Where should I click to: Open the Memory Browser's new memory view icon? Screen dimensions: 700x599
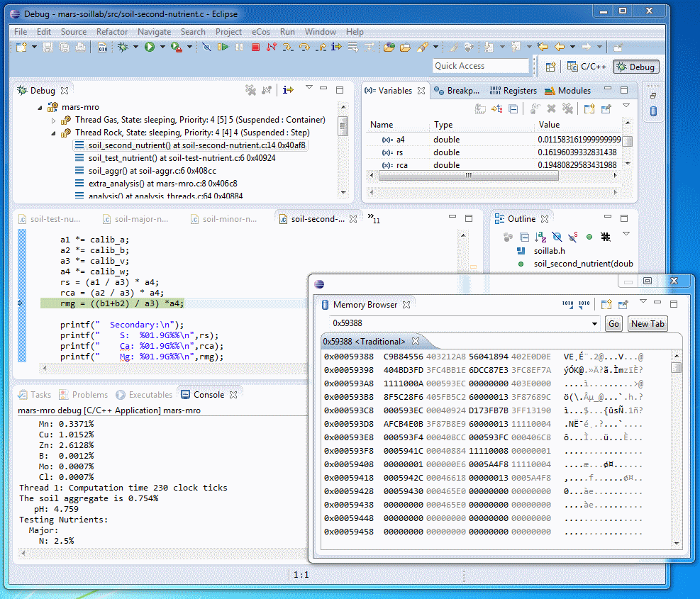[x=606, y=305]
